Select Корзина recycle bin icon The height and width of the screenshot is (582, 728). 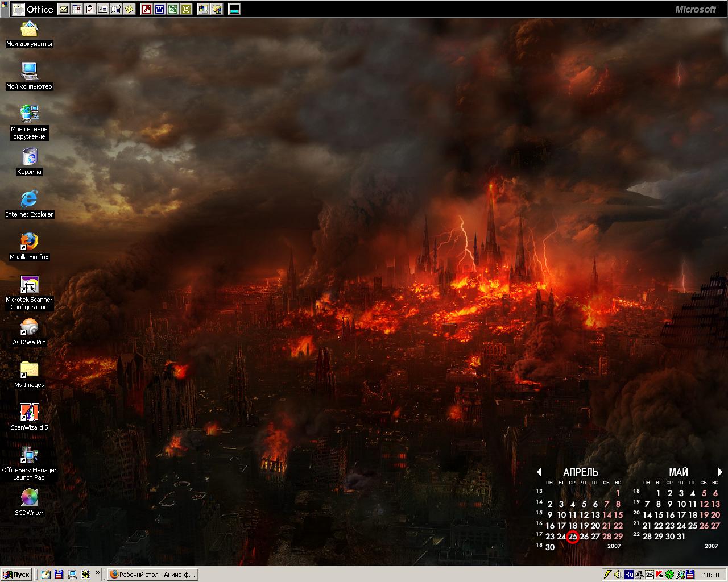(x=29, y=161)
